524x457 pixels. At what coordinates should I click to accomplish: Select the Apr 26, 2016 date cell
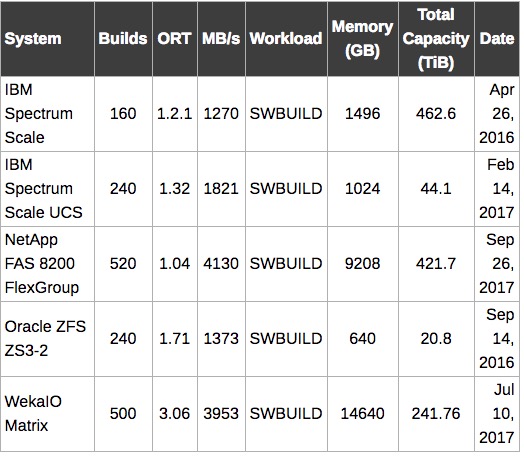[x=497, y=114]
